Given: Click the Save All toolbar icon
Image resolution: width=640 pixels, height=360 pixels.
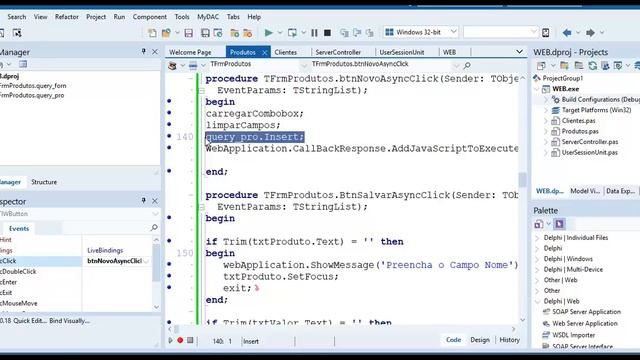Looking at the screenshot, I should [205, 33].
